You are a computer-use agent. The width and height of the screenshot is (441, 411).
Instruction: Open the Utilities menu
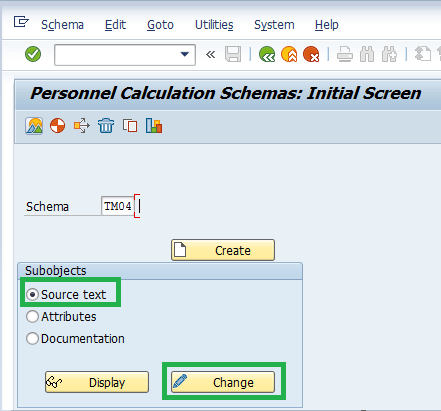tap(214, 25)
